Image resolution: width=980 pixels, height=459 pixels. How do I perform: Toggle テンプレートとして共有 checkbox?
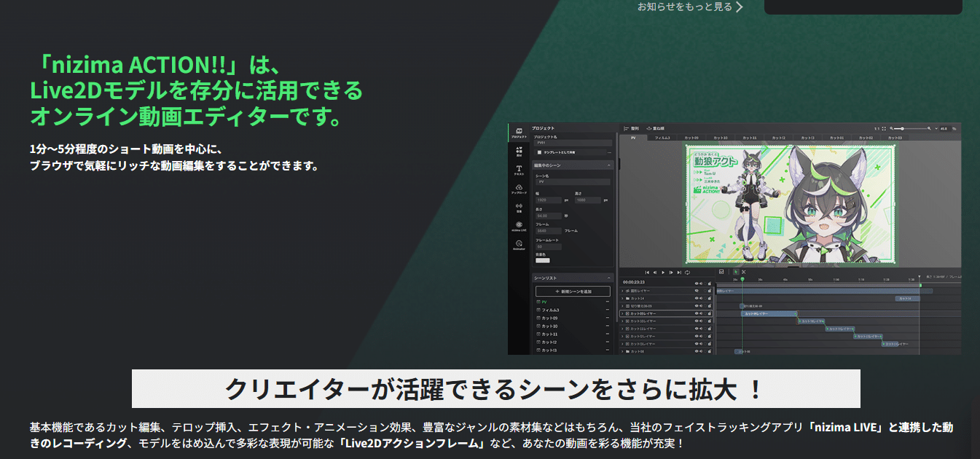(539, 152)
